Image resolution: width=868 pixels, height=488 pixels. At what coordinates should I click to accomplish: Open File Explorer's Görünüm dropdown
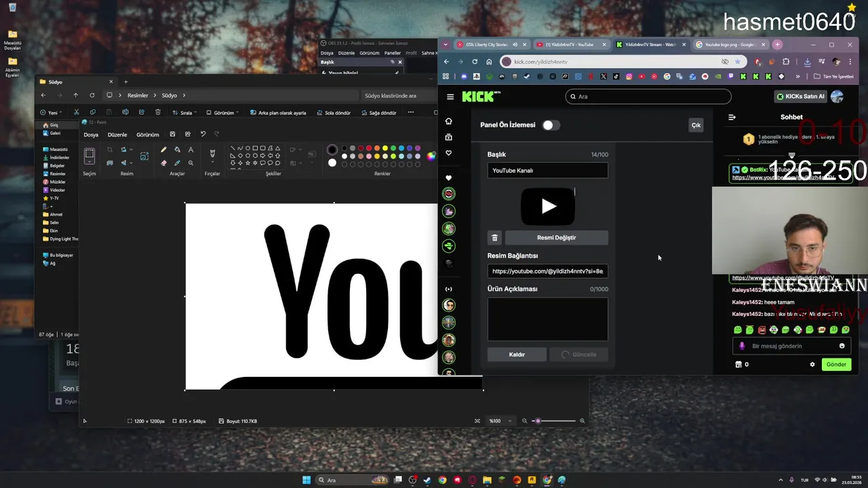223,113
